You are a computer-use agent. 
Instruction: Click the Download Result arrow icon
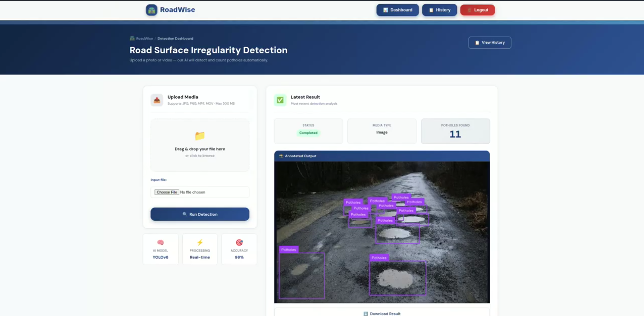366,314
